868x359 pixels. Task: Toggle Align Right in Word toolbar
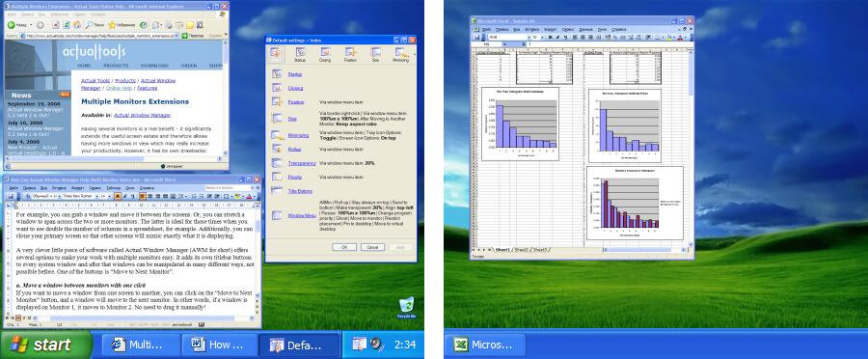point(158,196)
